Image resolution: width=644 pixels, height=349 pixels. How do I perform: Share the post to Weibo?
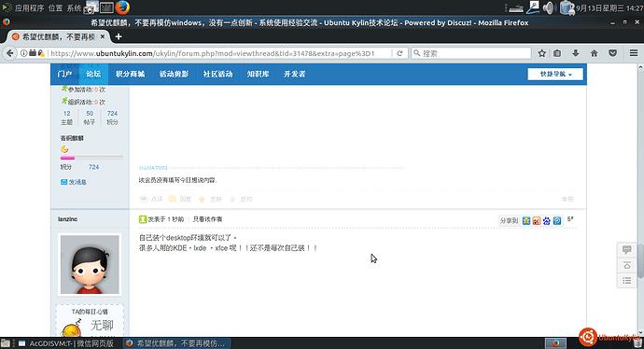[537, 220]
